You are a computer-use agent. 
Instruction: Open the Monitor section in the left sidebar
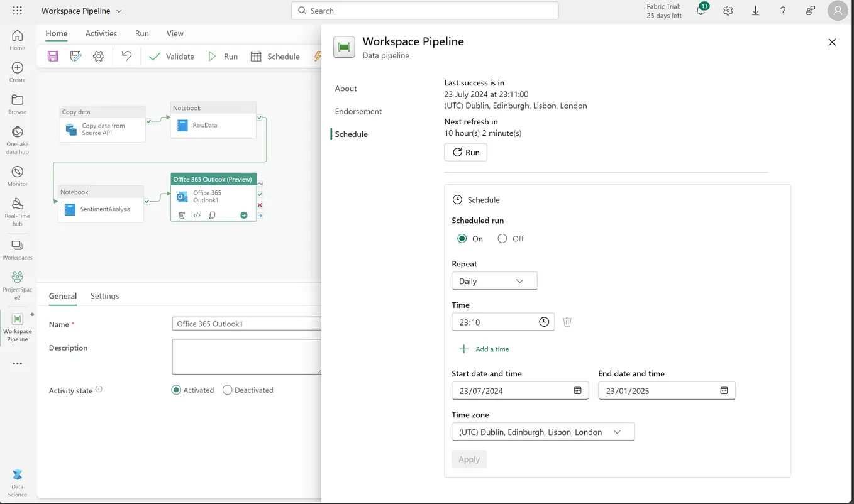[x=17, y=174]
